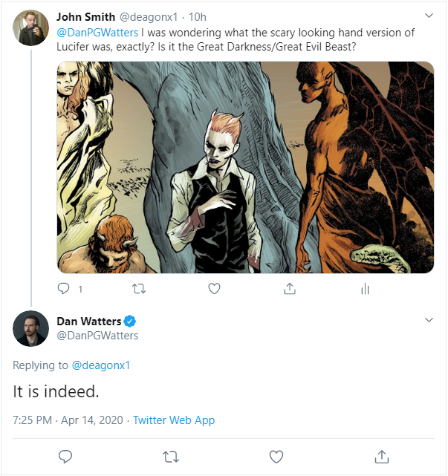Viewport: 448px width, 476px height.
Task: Open the Lucifer comic image
Action: pyautogui.click(x=245, y=166)
